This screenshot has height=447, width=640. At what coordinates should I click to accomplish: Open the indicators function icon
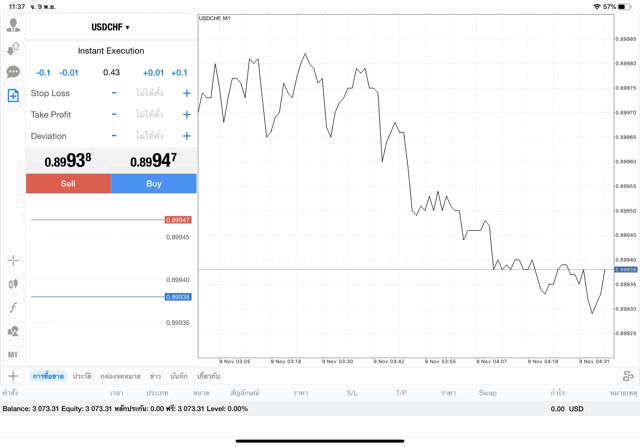click(x=13, y=307)
